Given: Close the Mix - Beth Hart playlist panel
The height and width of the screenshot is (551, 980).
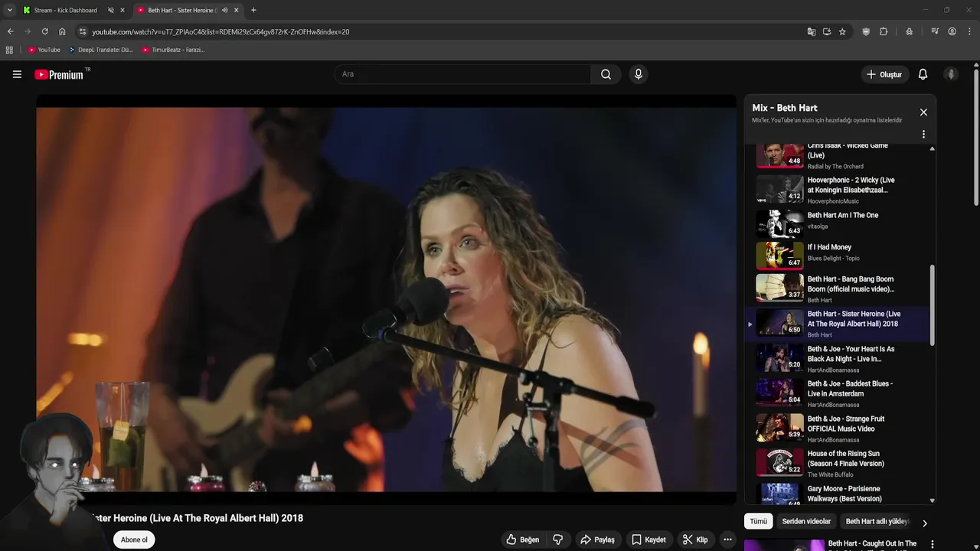Looking at the screenshot, I should pyautogui.click(x=923, y=112).
